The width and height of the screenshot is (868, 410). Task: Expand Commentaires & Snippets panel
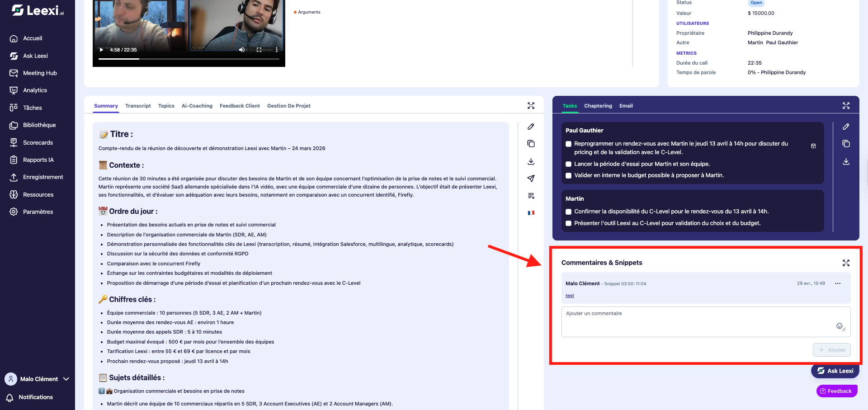(846, 263)
